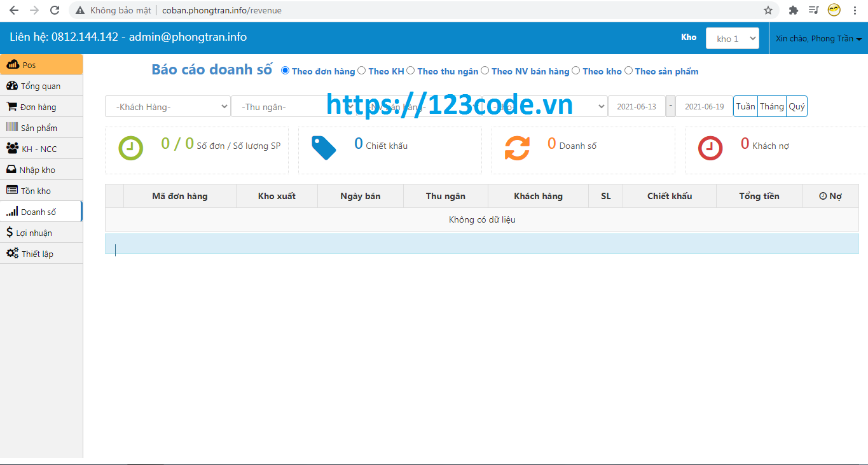Viewport: 868px width, 465px height.
Task: Select the Theo sản phẩm radio button
Action: (x=628, y=71)
